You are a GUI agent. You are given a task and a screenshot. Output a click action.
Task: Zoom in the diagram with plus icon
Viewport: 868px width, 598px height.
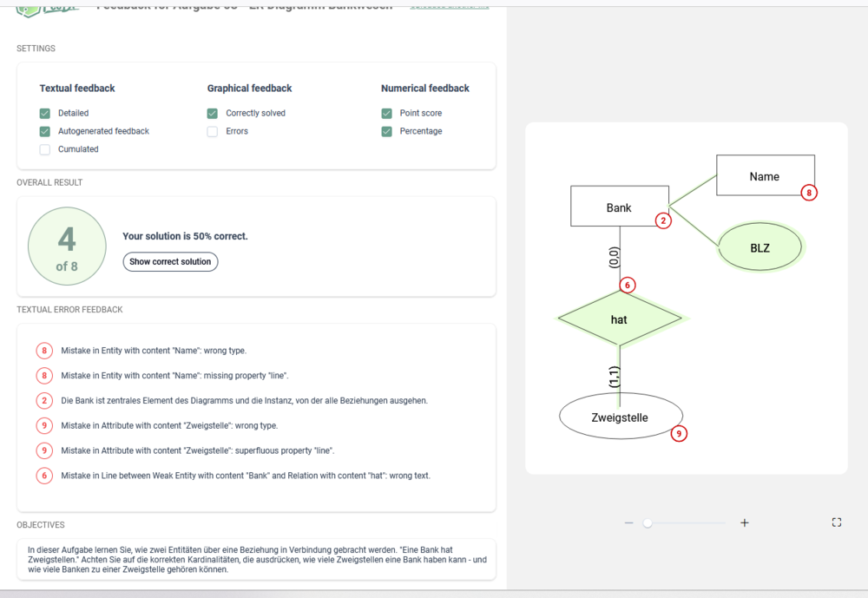(745, 522)
